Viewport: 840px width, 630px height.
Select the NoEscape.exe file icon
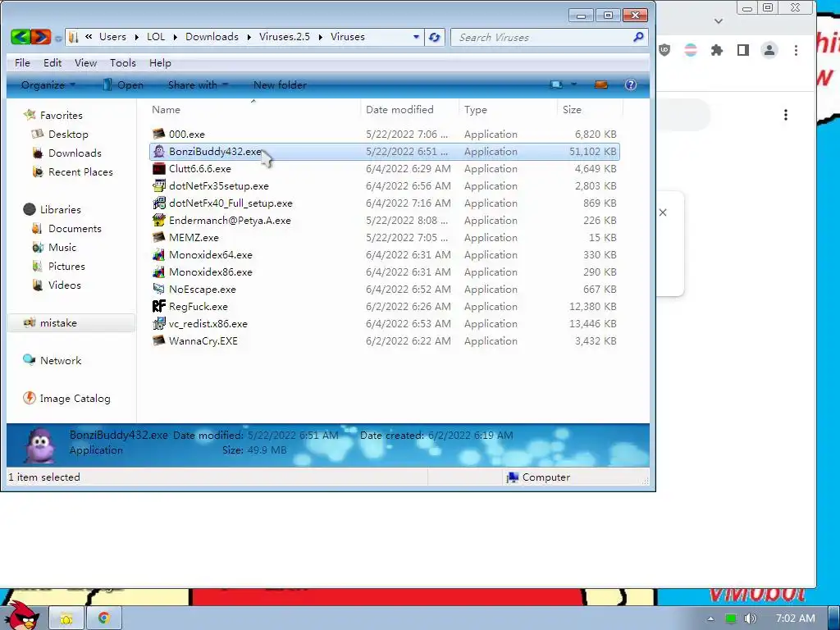pyautogui.click(x=158, y=290)
